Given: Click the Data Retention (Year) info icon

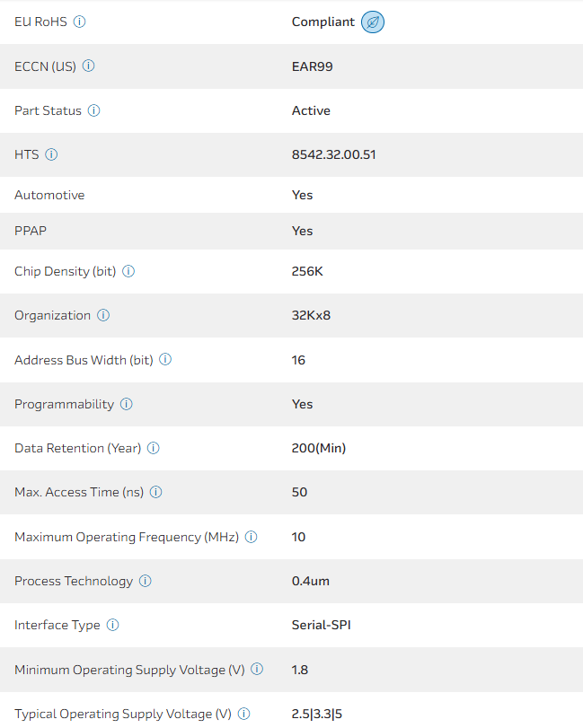Looking at the screenshot, I should 154,448.
